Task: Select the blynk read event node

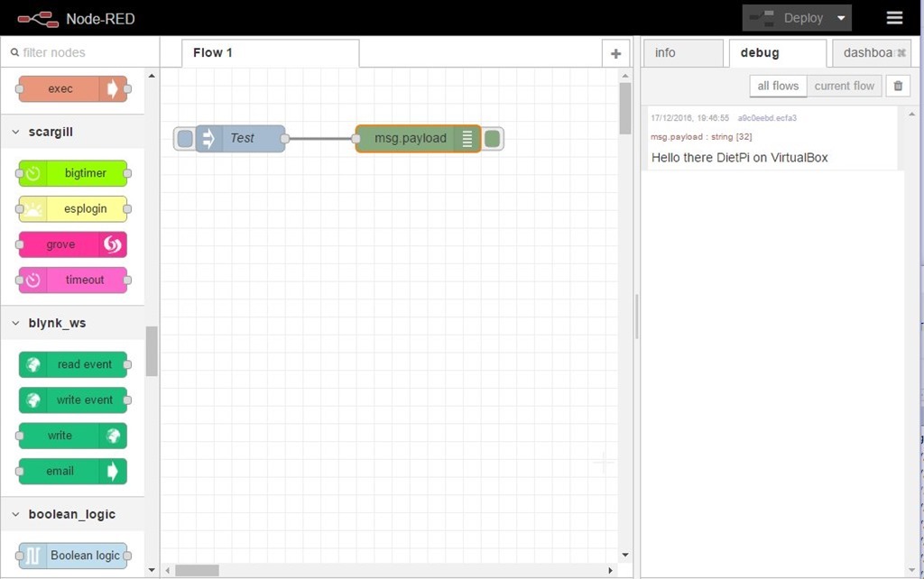Action: 72,364
